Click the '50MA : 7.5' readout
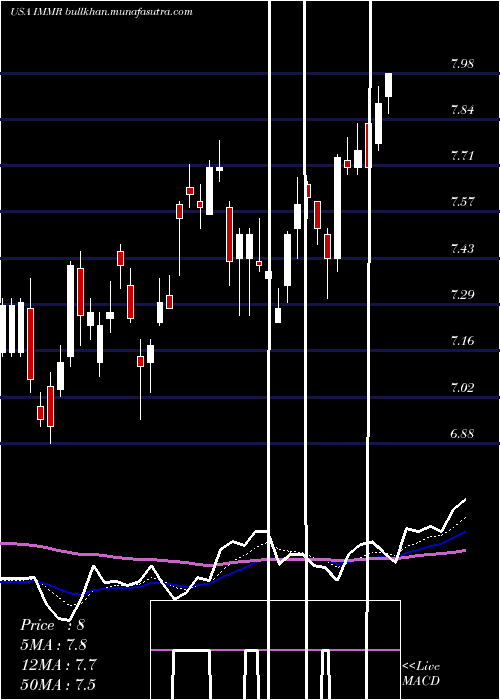Viewport: 500px width, 700px height. (58, 684)
